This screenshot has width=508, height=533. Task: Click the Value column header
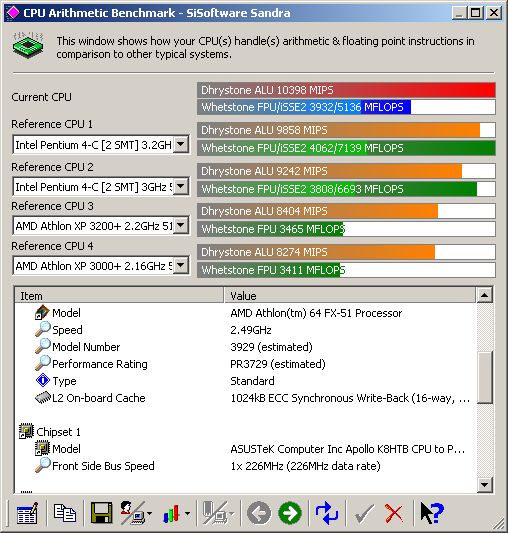point(350,295)
